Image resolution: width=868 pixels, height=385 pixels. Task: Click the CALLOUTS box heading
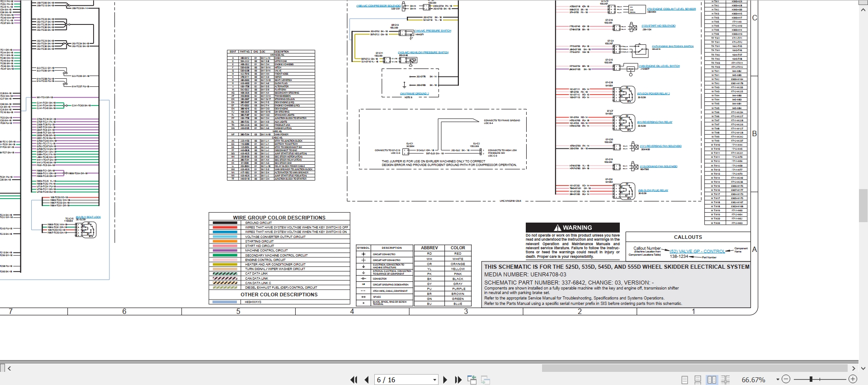[x=688, y=237]
